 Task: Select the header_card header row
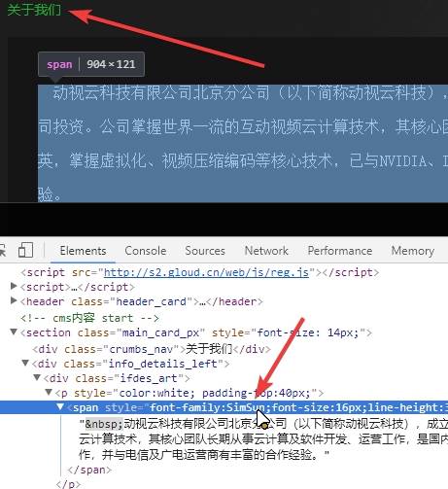pos(142,301)
